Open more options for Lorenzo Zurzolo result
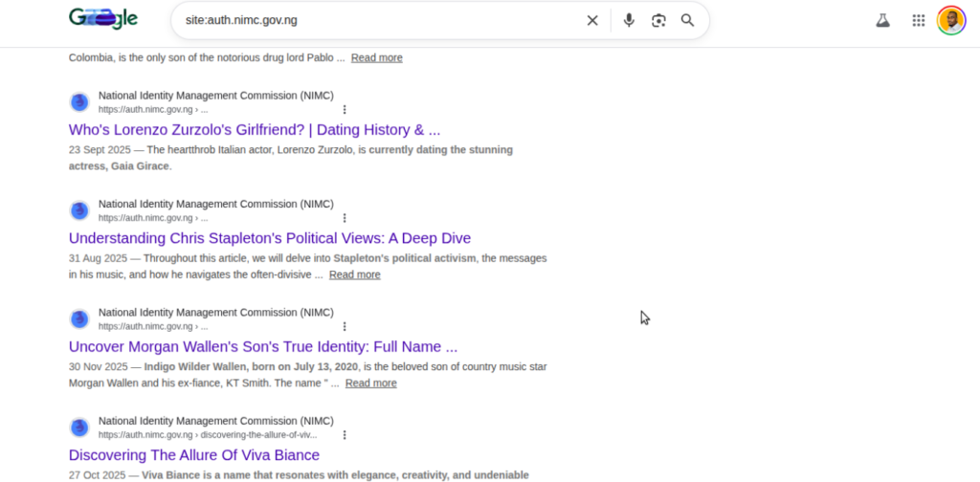 coord(345,110)
